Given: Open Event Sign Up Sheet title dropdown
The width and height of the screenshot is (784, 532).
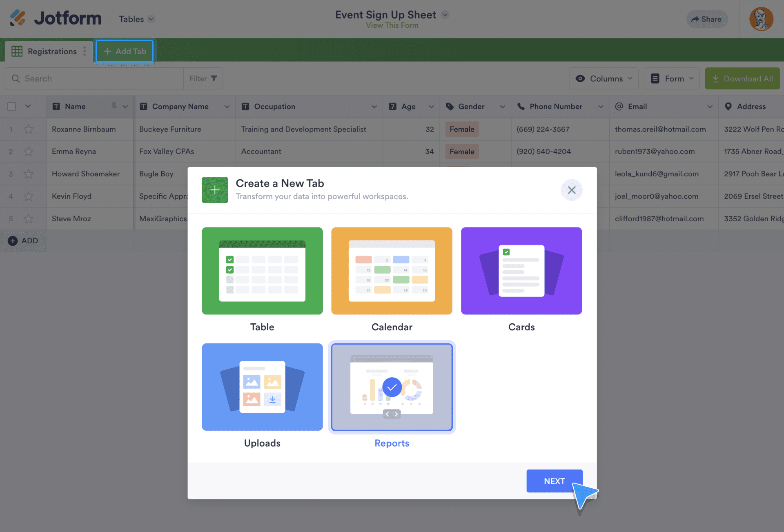Looking at the screenshot, I should point(445,15).
